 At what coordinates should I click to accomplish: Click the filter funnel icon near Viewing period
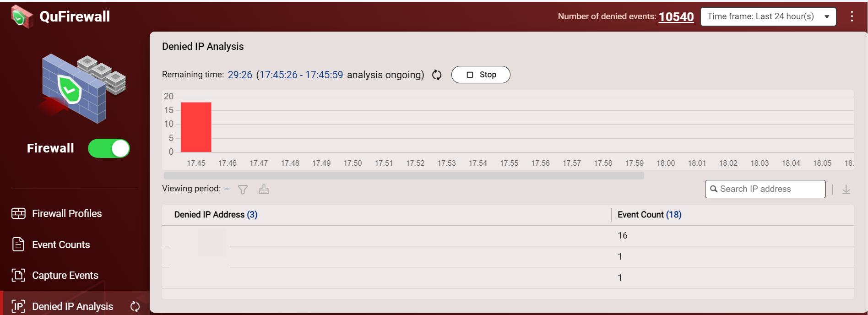[243, 190]
